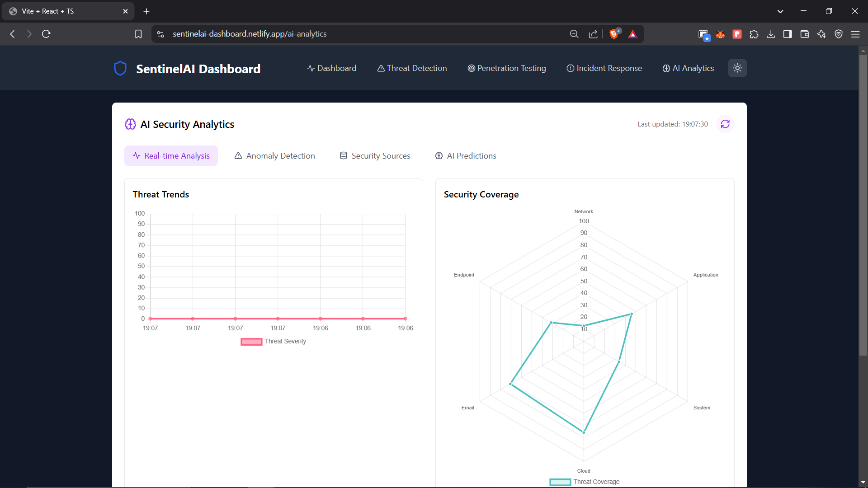Toggle the Threat Coverage legend entry
Image resolution: width=868 pixels, height=488 pixels.
tap(584, 482)
